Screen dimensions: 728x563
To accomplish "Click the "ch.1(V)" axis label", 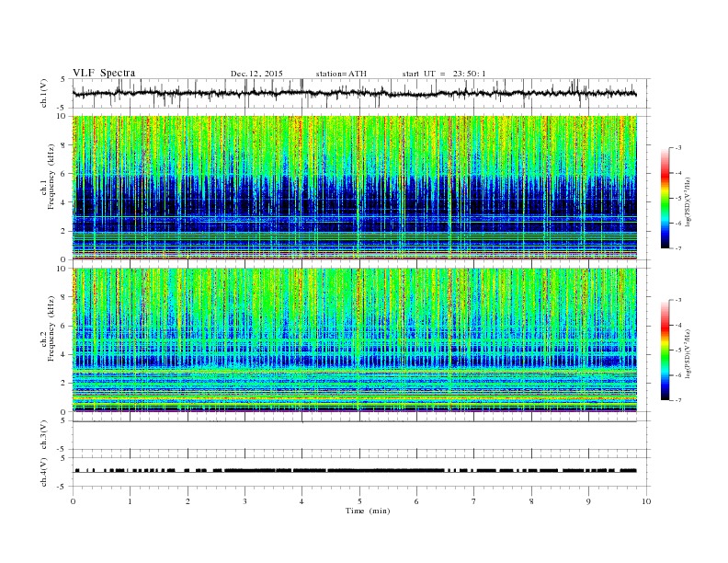I will [x=43, y=93].
